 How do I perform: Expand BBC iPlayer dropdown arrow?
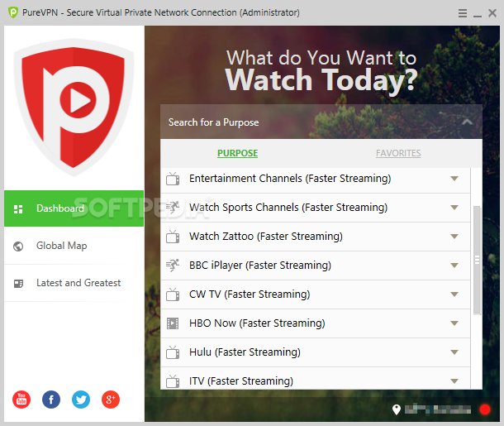454,266
